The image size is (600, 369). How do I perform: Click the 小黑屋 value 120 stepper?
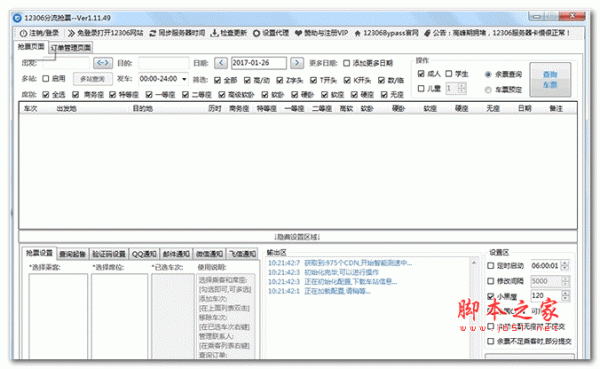[566, 296]
